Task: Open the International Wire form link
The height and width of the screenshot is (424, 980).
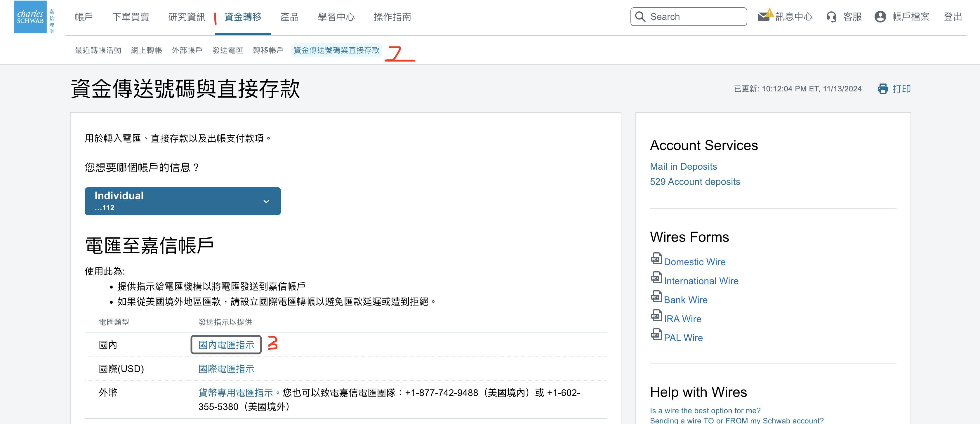Action: 701,281
